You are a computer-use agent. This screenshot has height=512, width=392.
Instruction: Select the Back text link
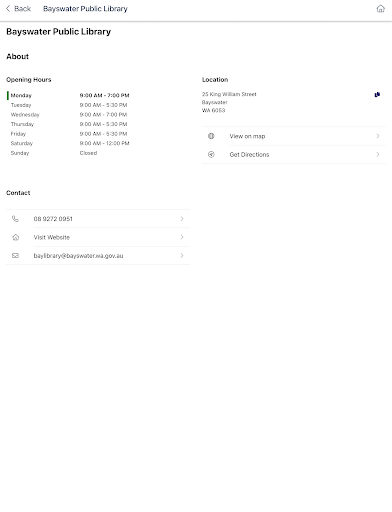point(22,9)
